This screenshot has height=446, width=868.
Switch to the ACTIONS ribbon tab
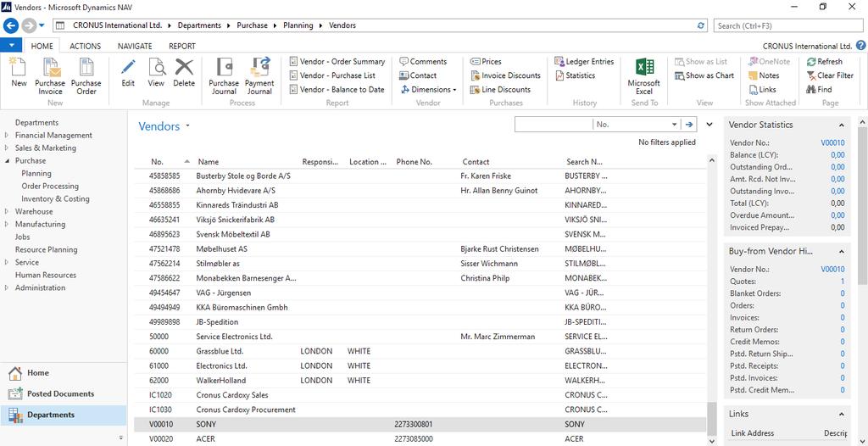86,46
